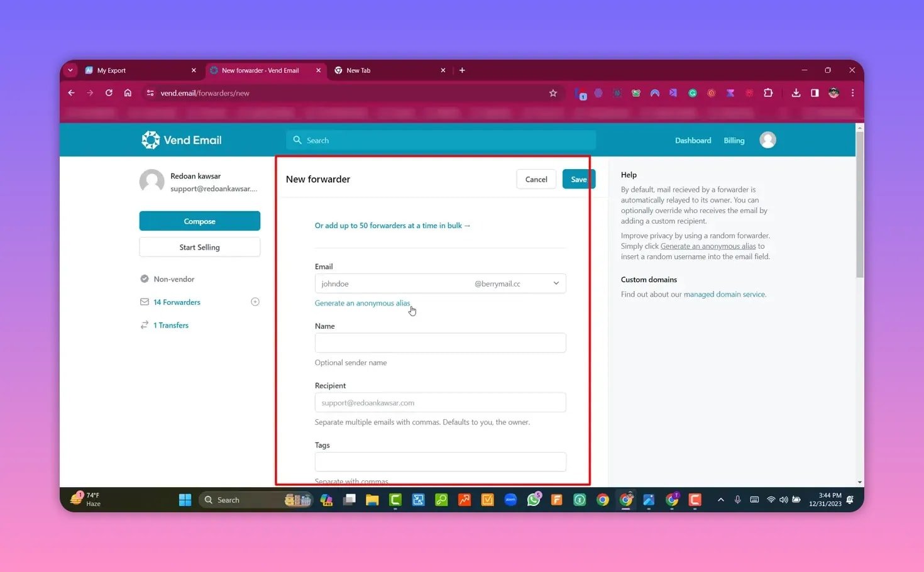Open WhatsApp from the taskbar
This screenshot has height=572, width=924.
coord(534,500)
